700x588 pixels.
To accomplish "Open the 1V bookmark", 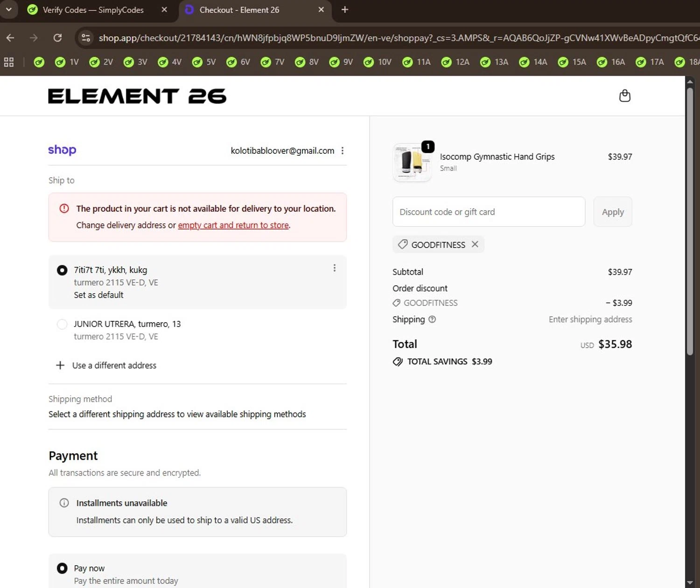I will [67, 62].
